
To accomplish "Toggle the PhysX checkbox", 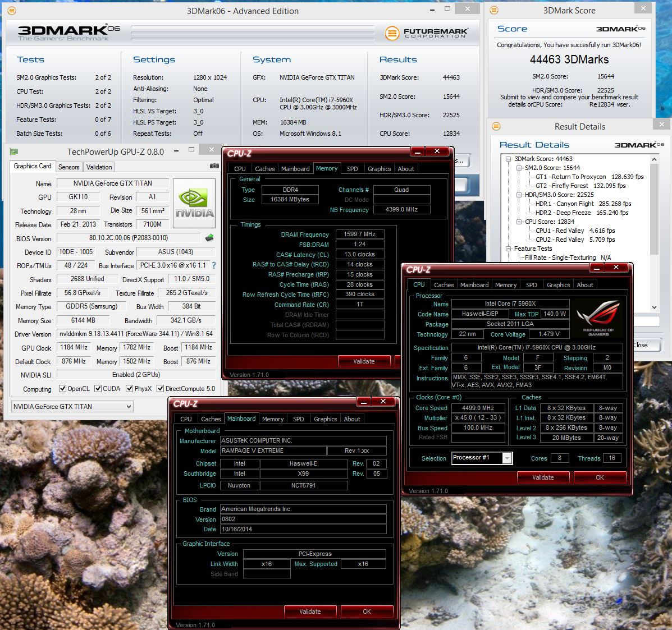I will 130,388.
